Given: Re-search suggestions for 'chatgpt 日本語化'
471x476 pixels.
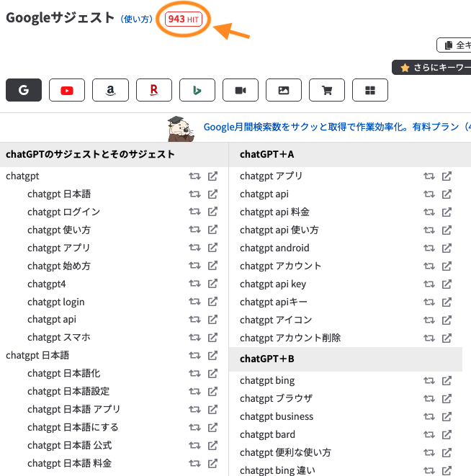Looking at the screenshot, I should (x=194, y=373).
